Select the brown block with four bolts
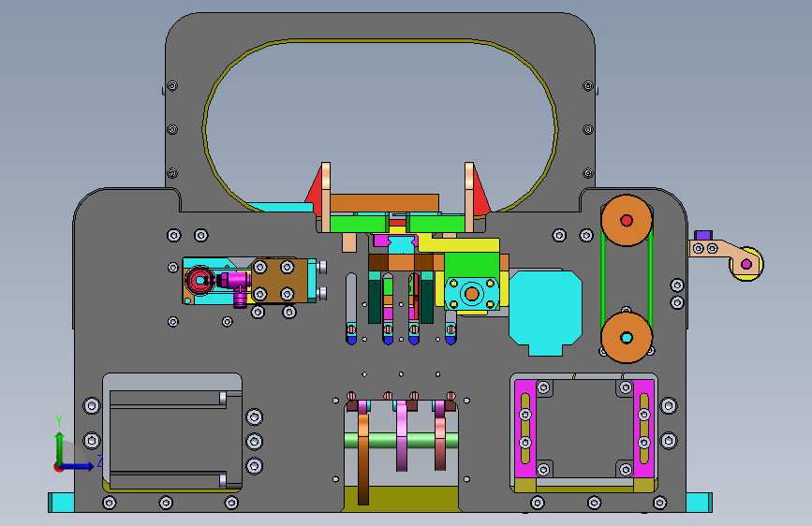Screen dimensions: 812x526 (x=280, y=280)
